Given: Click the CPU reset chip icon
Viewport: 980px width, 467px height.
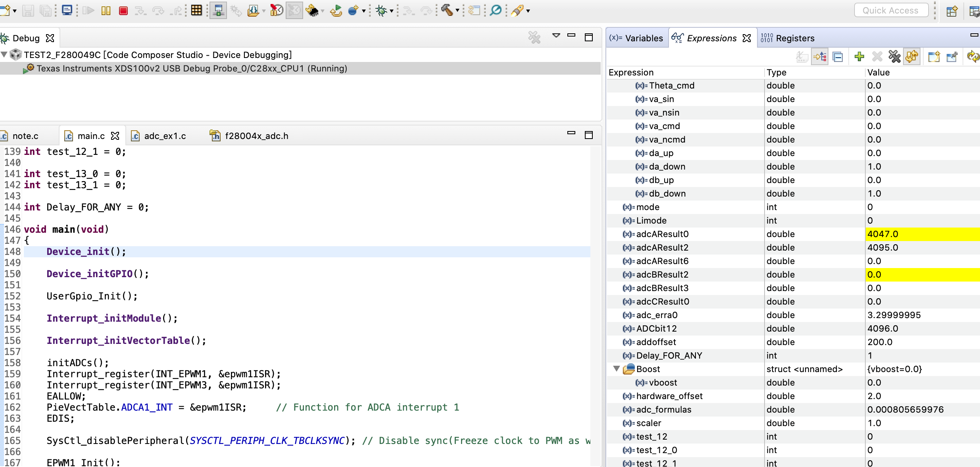Looking at the screenshot, I should 312,11.
